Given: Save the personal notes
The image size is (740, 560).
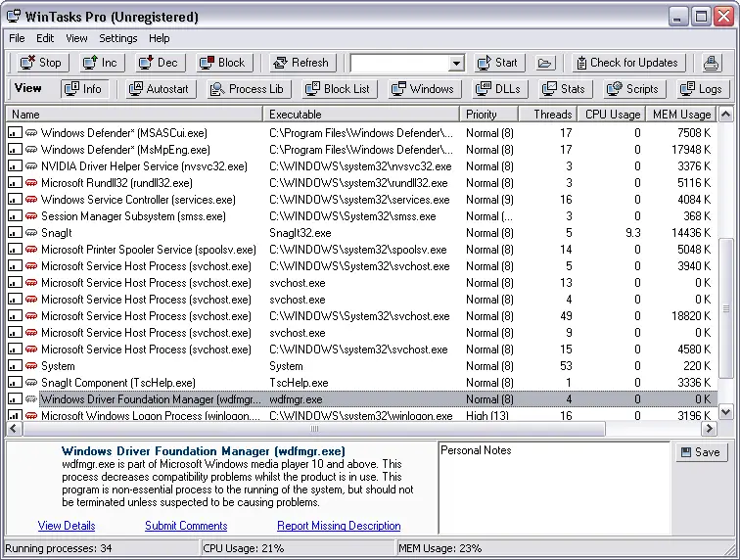Looking at the screenshot, I should coord(701,452).
